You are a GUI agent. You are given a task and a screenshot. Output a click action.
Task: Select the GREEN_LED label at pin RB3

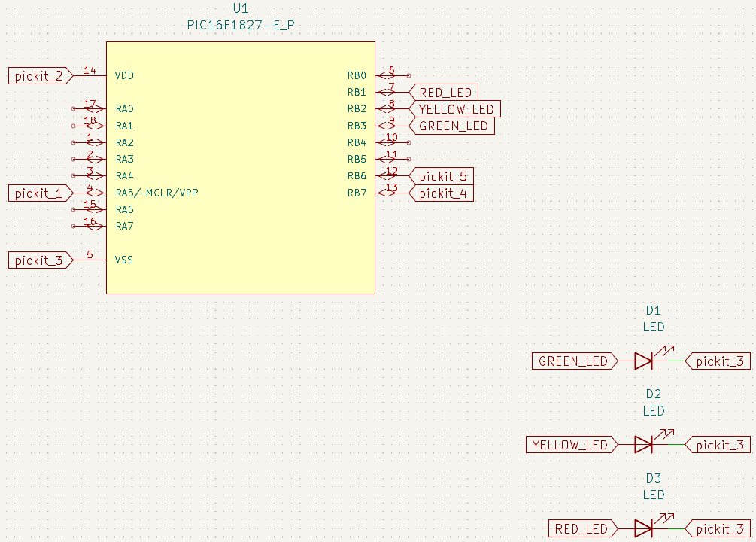point(452,126)
